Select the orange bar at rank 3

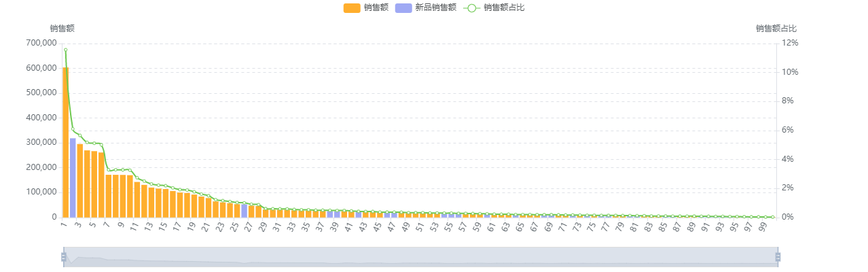pyautogui.click(x=79, y=181)
